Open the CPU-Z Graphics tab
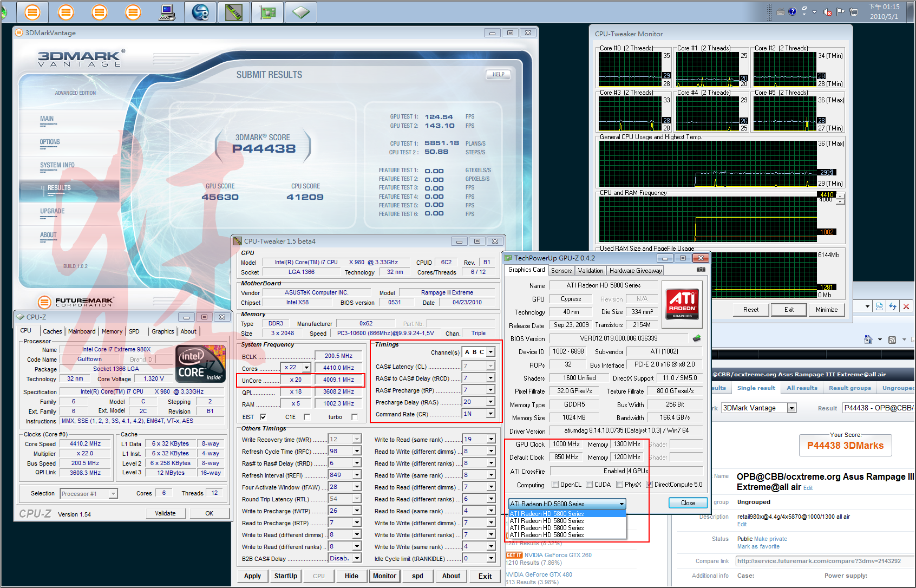This screenshot has height=588, width=916. click(162, 331)
